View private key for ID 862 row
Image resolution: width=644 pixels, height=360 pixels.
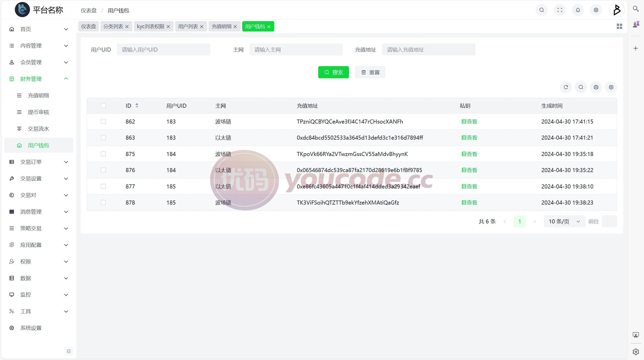pyautogui.click(x=469, y=122)
